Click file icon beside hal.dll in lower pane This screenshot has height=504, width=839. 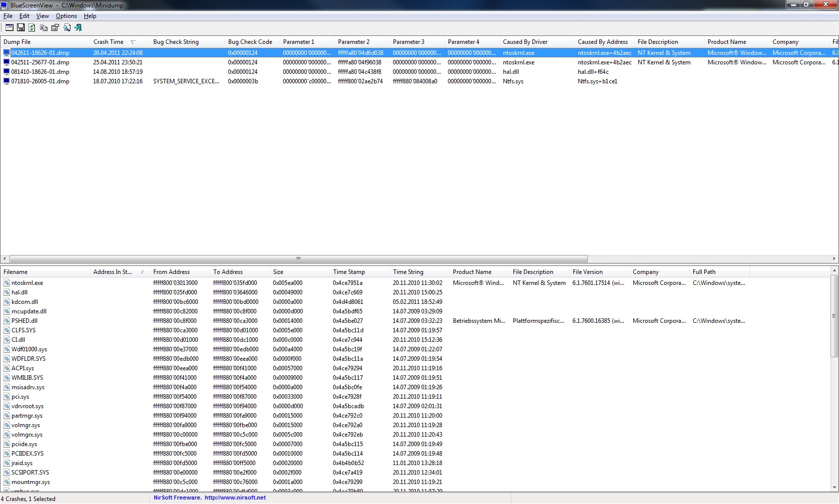pyautogui.click(x=7, y=292)
